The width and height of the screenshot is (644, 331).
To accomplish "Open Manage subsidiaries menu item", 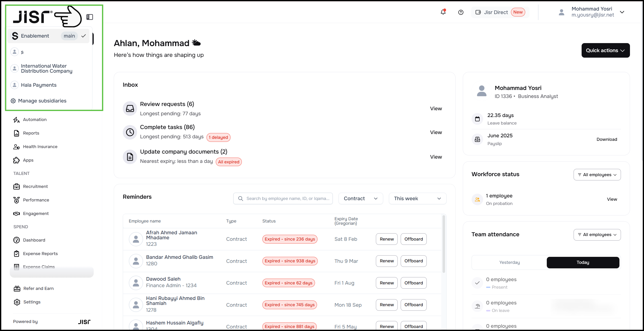I will [42, 101].
